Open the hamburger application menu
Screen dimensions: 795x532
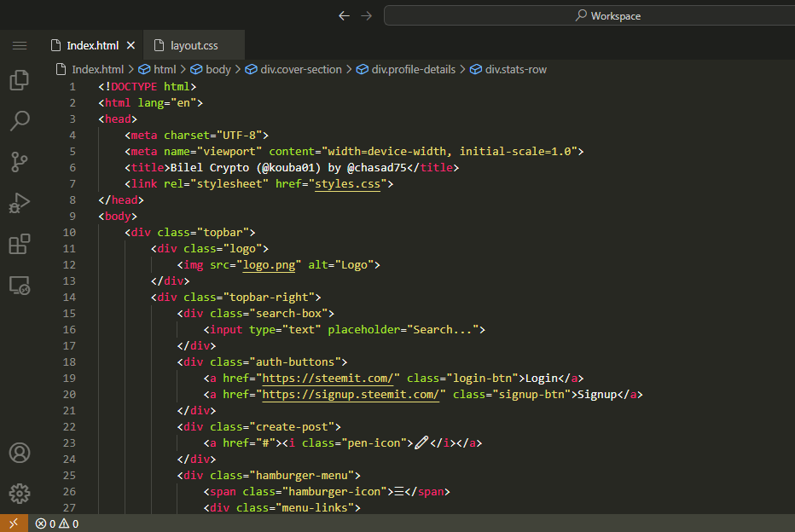20,46
